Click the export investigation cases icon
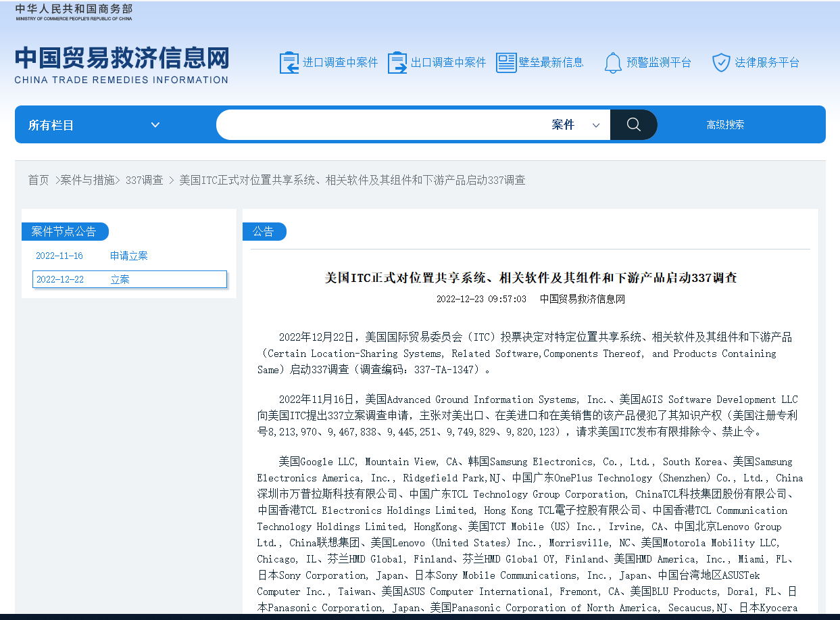Image resolution: width=840 pixels, height=620 pixels. (397, 62)
